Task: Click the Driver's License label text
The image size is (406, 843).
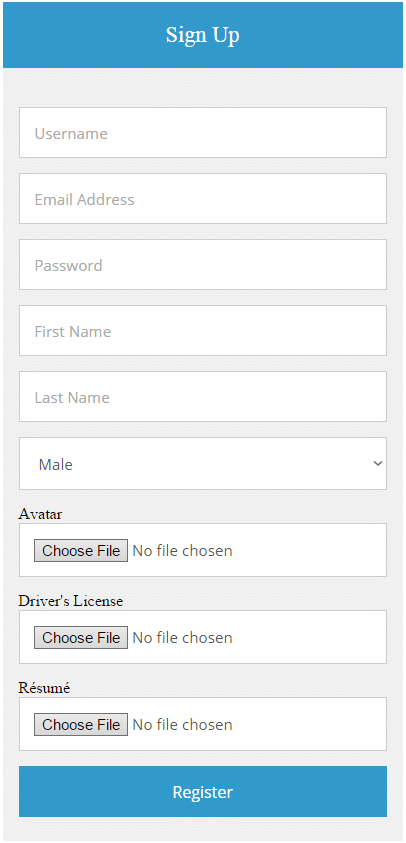Action: (x=71, y=601)
